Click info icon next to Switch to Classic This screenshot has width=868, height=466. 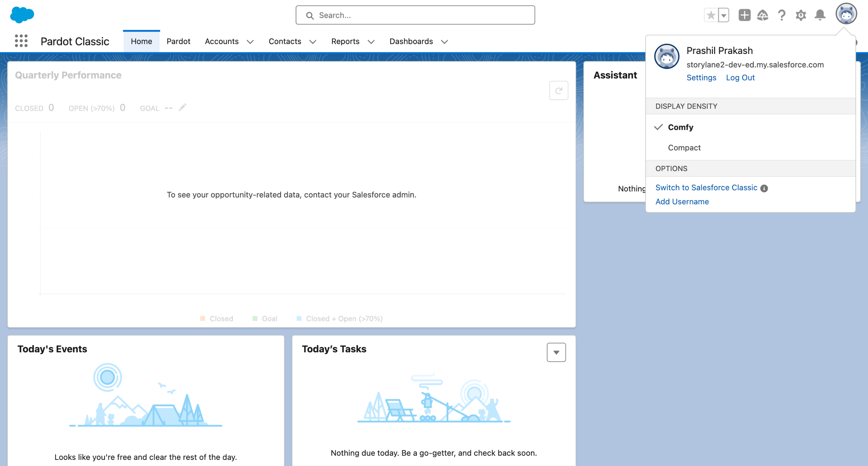coord(764,188)
